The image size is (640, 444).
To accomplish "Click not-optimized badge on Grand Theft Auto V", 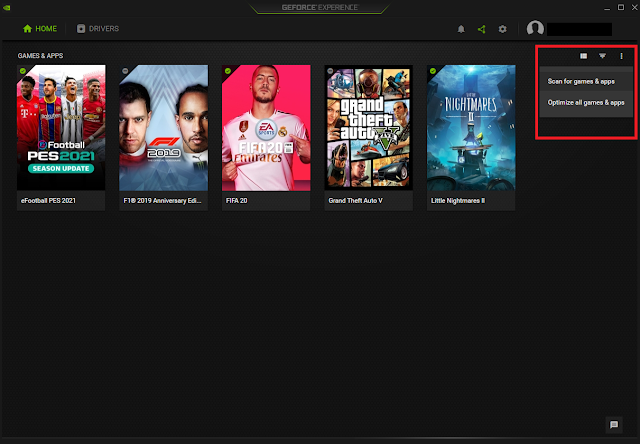I will (330, 71).
